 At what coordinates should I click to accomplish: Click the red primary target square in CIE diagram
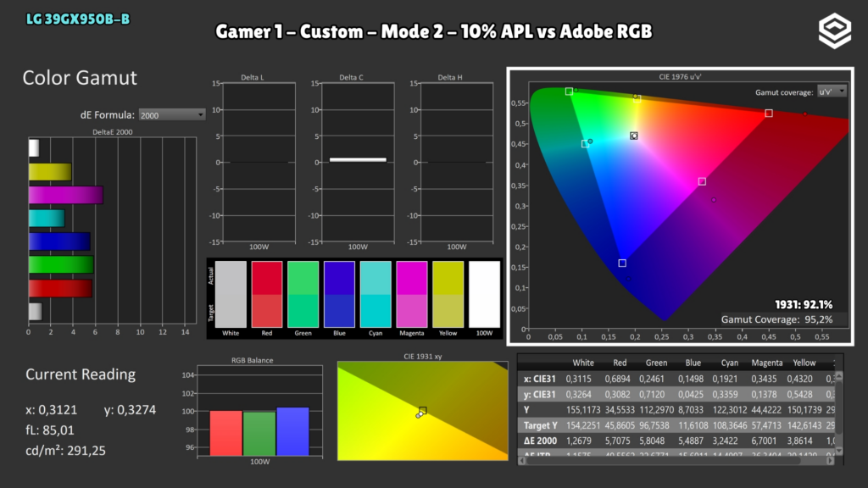769,113
